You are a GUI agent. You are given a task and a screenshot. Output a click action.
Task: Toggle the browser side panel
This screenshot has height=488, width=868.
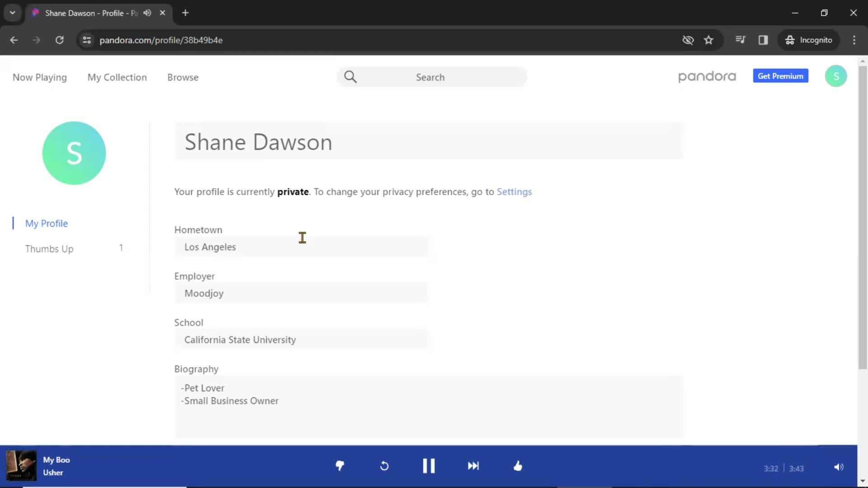point(763,40)
